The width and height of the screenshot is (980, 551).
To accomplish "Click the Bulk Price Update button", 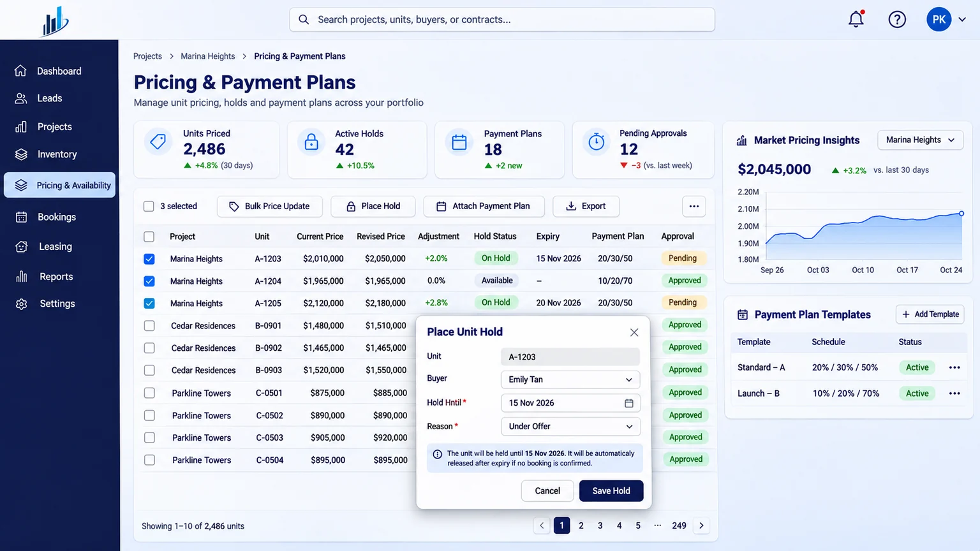I will tap(269, 206).
